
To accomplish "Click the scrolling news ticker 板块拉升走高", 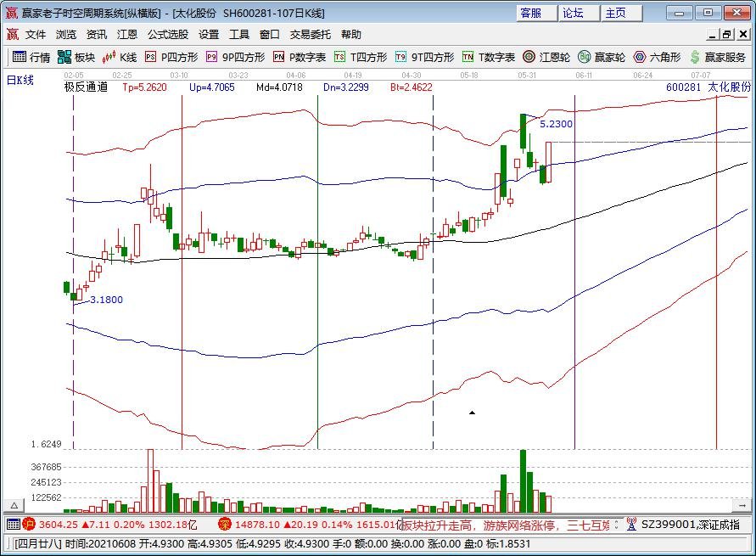I will click(506, 525).
